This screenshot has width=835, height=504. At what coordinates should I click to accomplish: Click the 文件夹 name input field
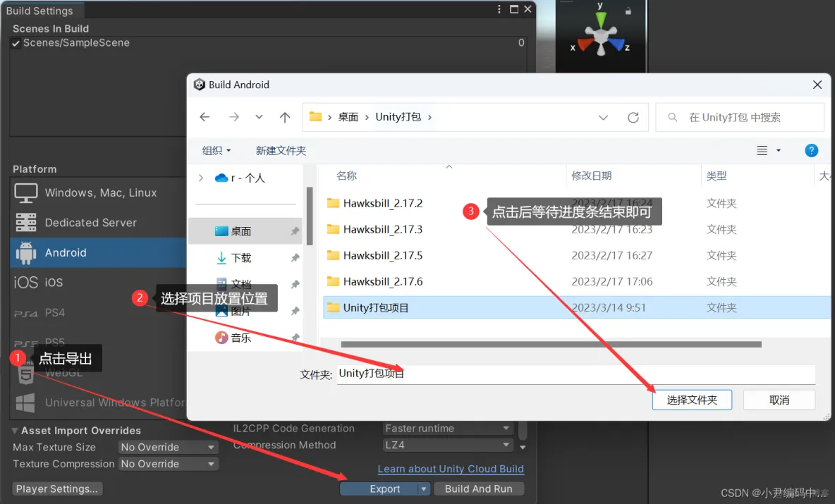pos(576,374)
